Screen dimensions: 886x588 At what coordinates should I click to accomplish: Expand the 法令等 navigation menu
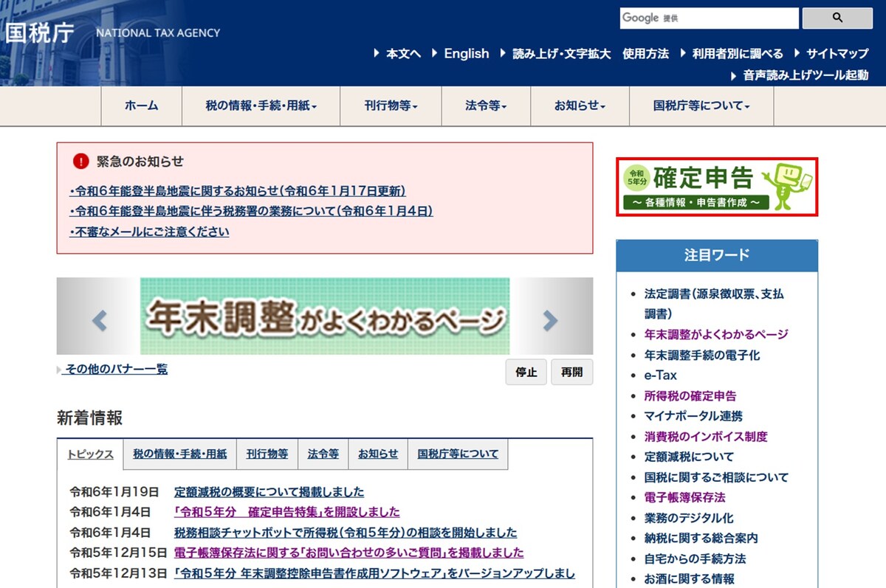pyautogui.click(x=486, y=106)
